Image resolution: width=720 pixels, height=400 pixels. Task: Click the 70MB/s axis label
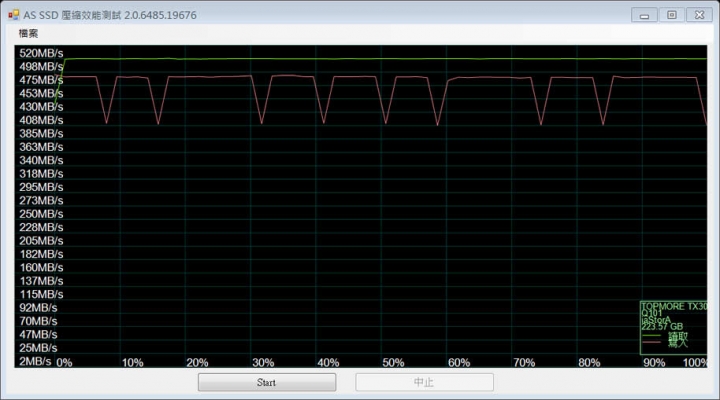[x=38, y=321]
